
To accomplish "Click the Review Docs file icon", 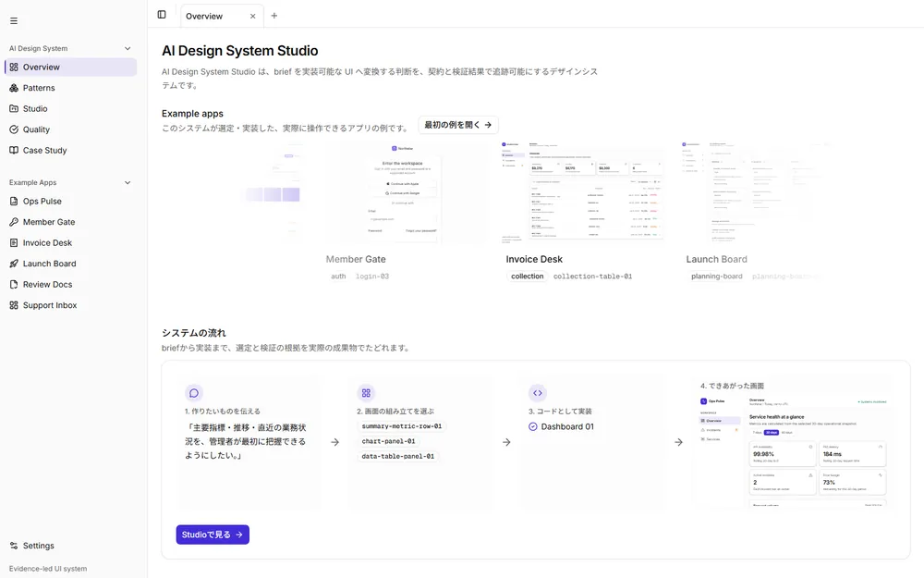I will click(x=14, y=284).
